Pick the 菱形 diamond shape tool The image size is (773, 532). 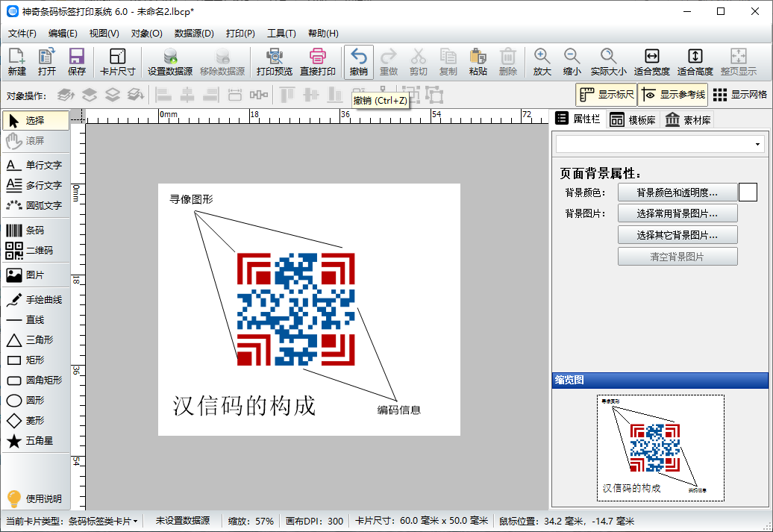tap(36, 421)
